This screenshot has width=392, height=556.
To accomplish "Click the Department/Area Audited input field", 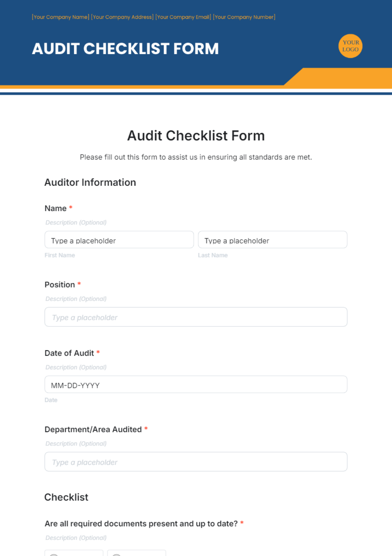I will point(196,462).
